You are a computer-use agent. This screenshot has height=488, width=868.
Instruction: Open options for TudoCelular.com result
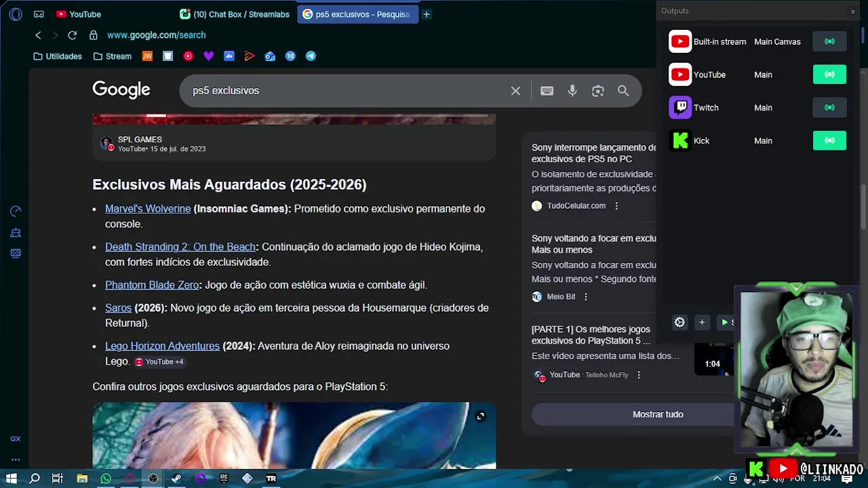[x=616, y=206]
